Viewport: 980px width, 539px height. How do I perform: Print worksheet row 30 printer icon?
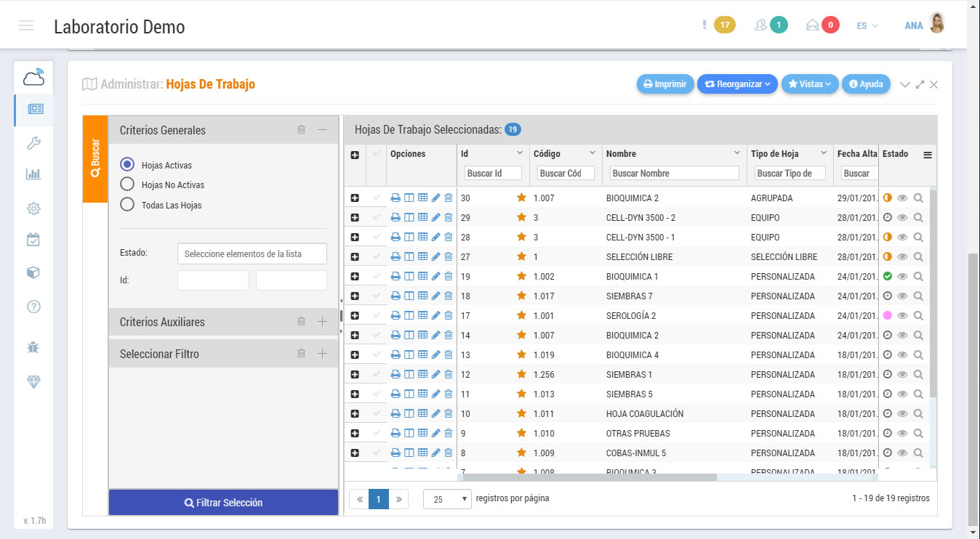coord(395,198)
